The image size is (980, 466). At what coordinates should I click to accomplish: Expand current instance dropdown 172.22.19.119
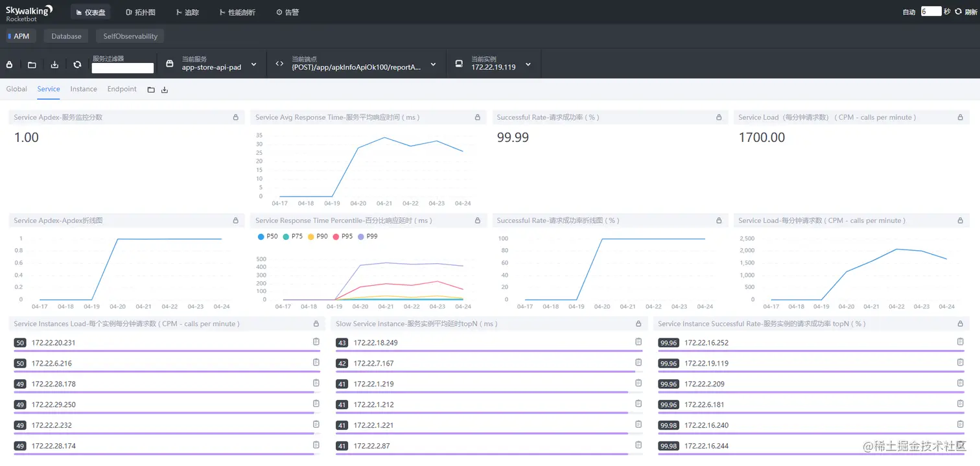[x=528, y=64]
